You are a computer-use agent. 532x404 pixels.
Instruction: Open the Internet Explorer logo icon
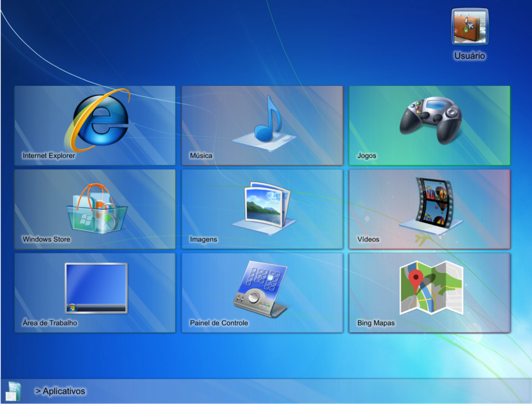pos(98,119)
